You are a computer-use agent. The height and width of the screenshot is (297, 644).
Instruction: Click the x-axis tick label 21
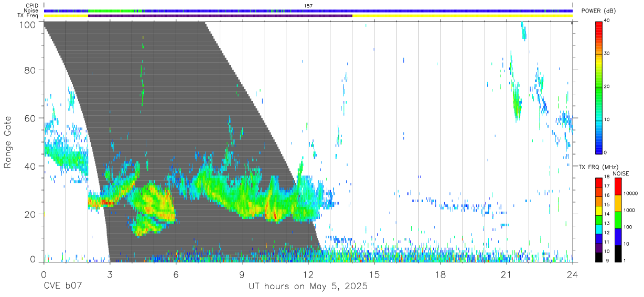coord(506,274)
